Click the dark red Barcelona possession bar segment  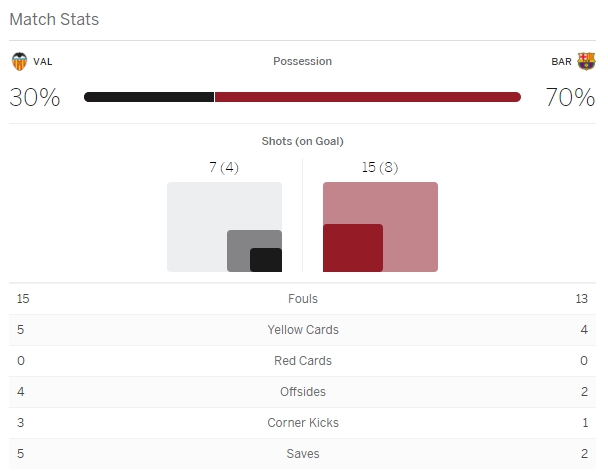367,97
